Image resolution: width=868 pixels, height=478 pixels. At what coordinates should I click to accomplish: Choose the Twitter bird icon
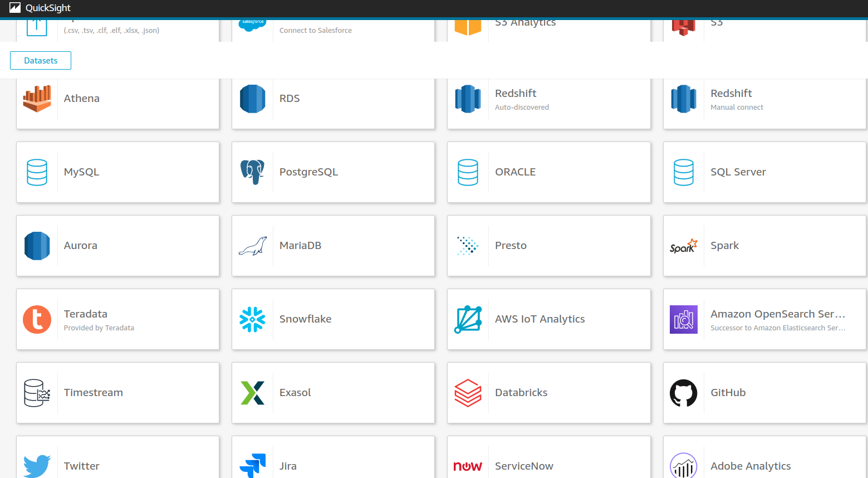(37, 466)
